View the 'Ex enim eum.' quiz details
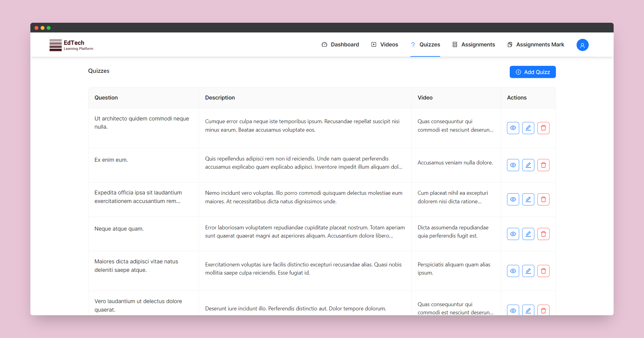The height and width of the screenshot is (338, 644). click(x=513, y=165)
